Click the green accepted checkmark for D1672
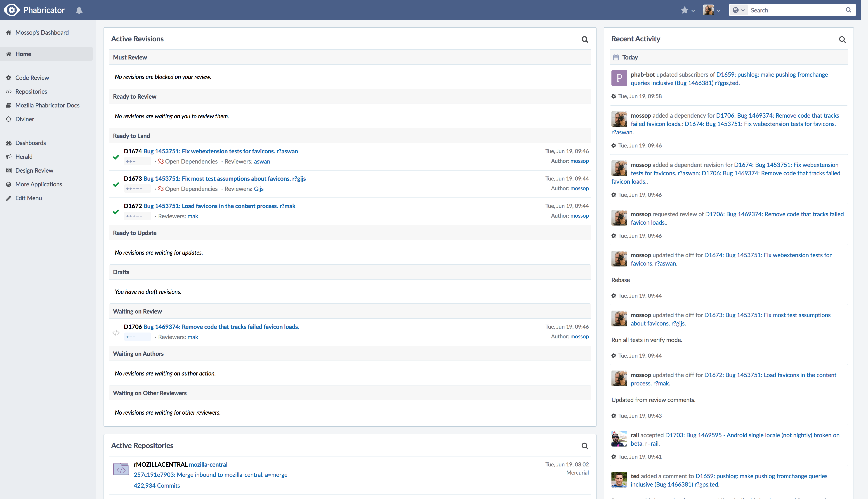The height and width of the screenshot is (499, 868). click(x=116, y=212)
